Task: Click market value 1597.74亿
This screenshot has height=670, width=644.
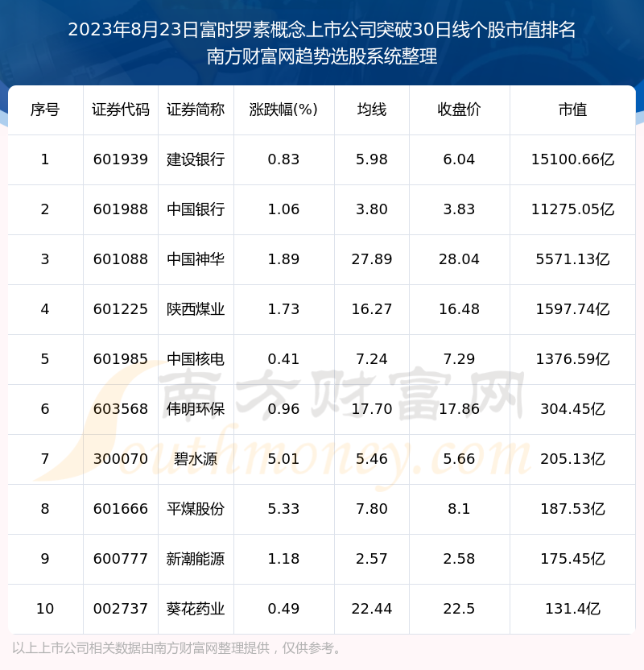Action: click(572, 309)
